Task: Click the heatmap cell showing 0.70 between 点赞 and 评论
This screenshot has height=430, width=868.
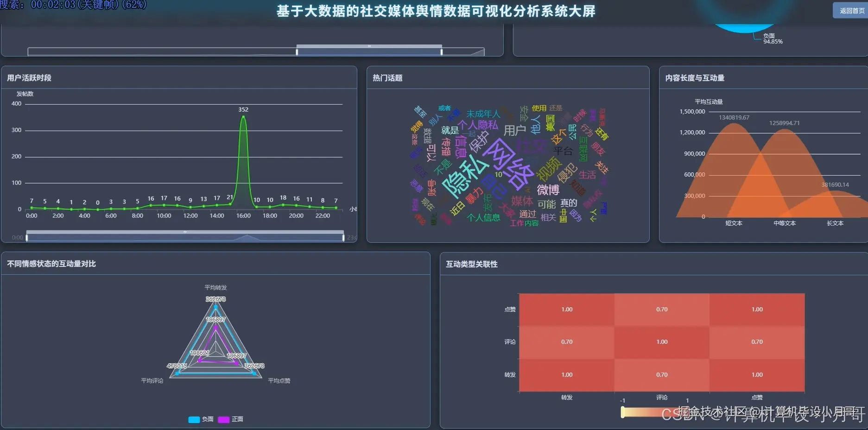Action: coord(661,309)
